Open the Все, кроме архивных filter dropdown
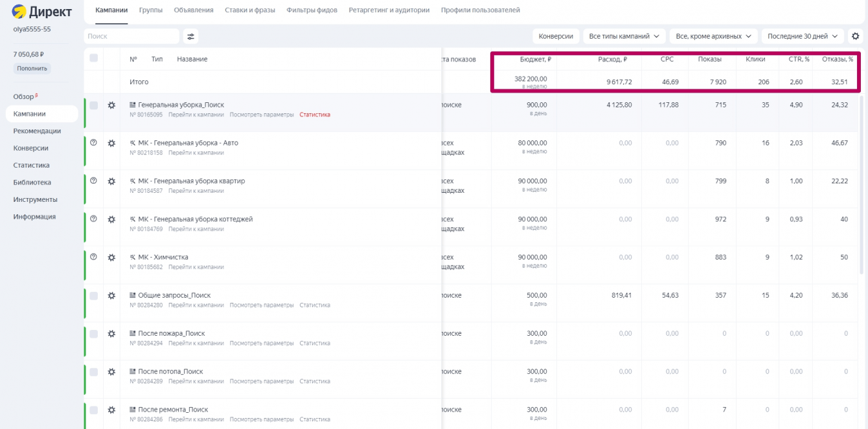This screenshot has width=868, height=429. pos(713,36)
